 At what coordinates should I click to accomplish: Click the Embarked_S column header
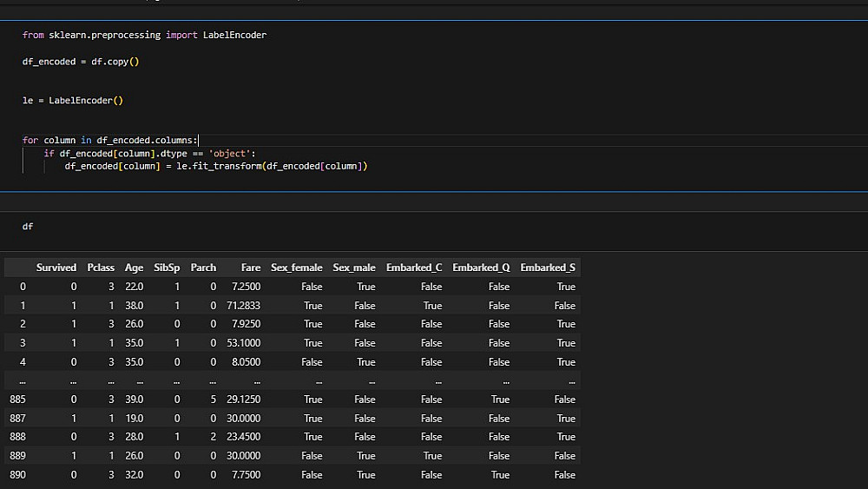click(x=548, y=268)
